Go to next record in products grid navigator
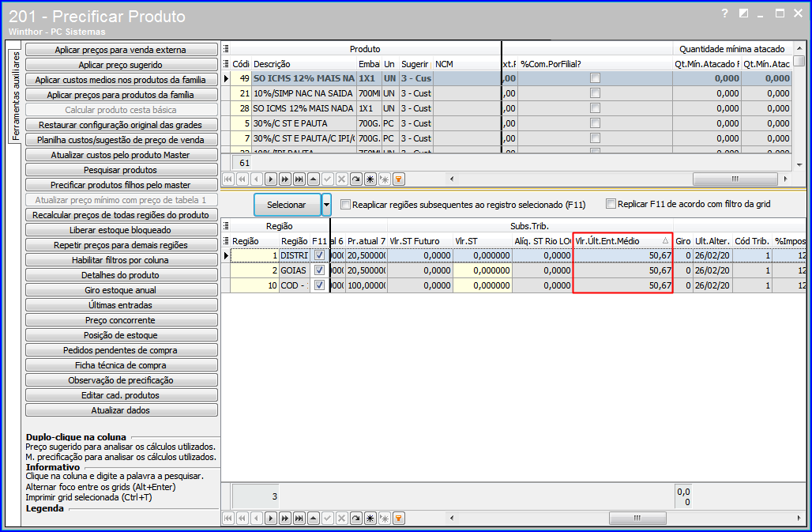The width and height of the screenshot is (812, 532). 270,179
